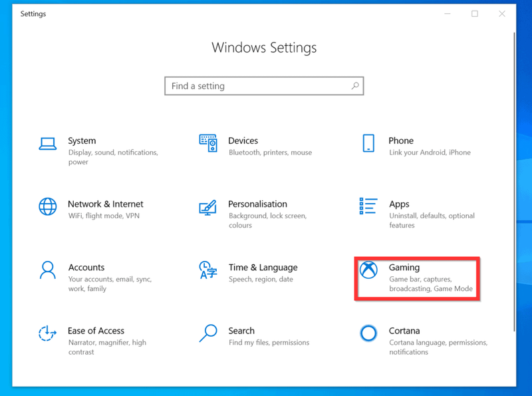Screen dimensions: 532x396
Task: Click 'Find my files, permissions' text
Action: pos(269,343)
